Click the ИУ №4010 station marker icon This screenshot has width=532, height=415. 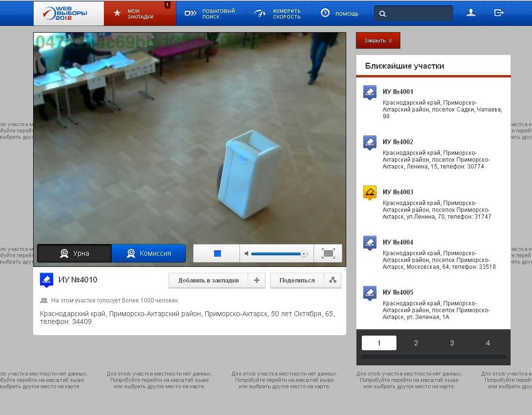point(46,280)
